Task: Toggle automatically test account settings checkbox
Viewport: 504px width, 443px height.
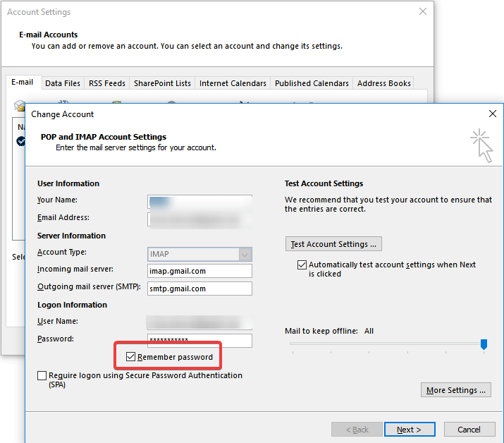Action: (x=302, y=265)
